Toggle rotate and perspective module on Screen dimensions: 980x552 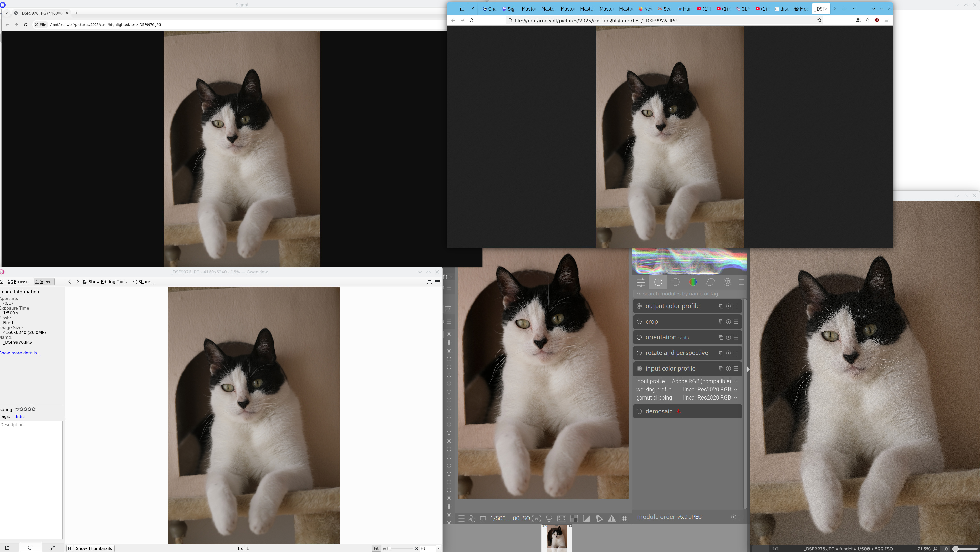pos(639,353)
